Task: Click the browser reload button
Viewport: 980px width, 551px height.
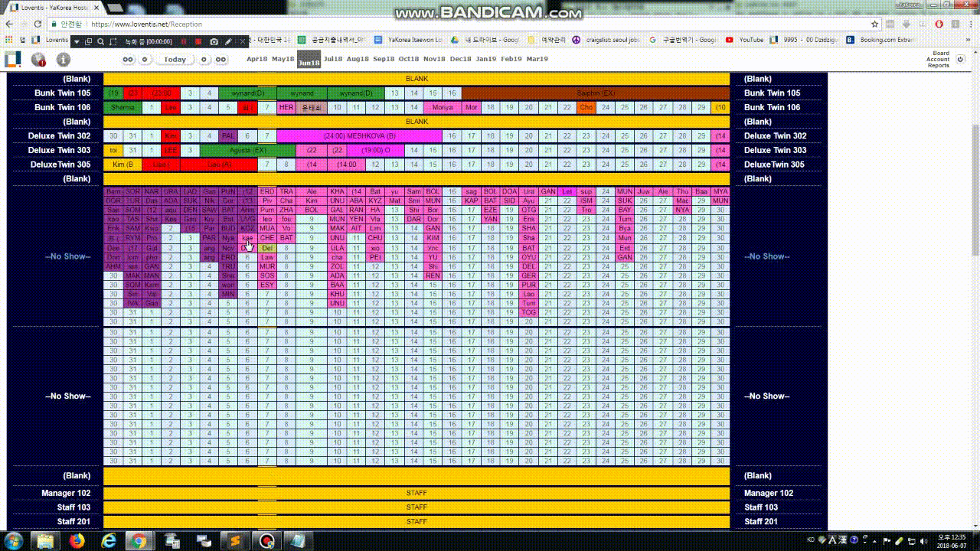Action: coord(38,24)
